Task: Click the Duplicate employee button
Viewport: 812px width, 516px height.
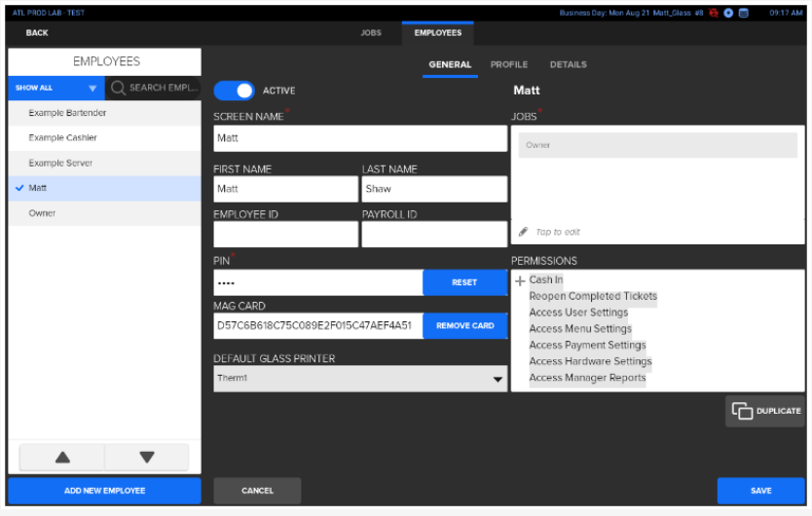Action: [765, 411]
